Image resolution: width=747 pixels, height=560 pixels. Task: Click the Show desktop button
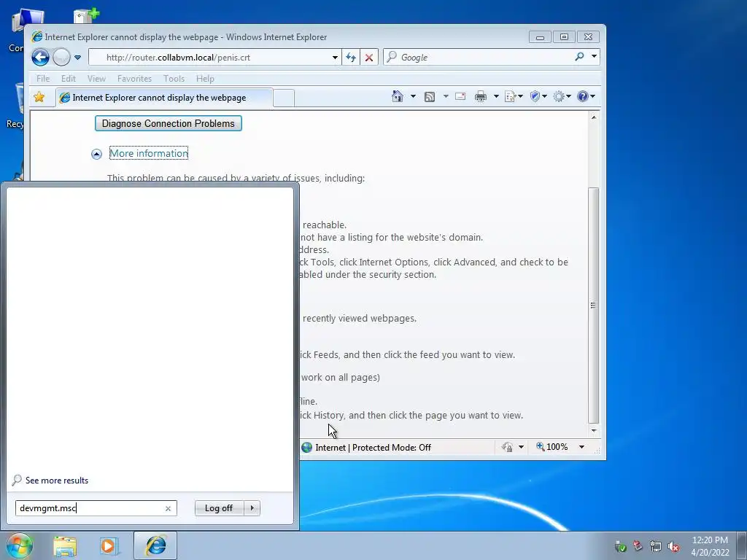click(x=742, y=545)
